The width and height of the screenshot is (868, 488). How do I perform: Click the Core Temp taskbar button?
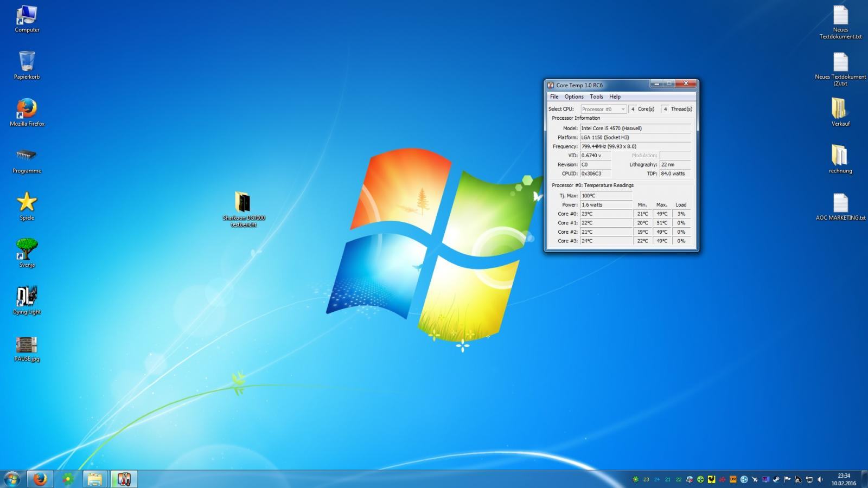point(124,479)
